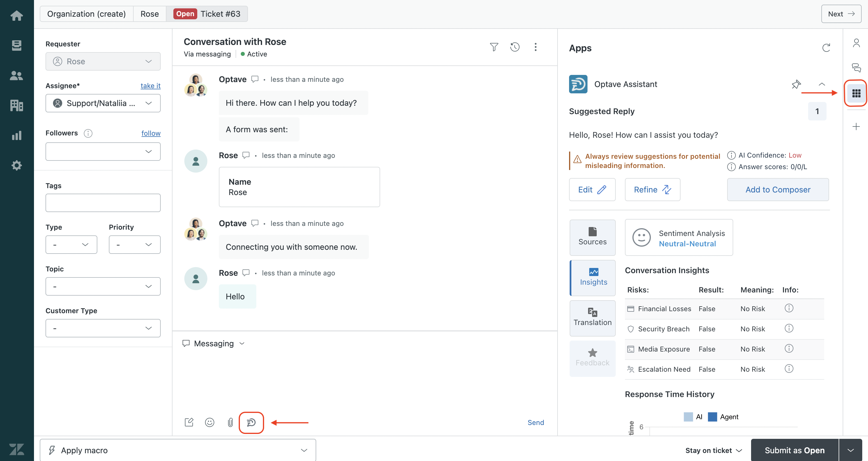Click the Optave icon in composer toolbar
868x461 pixels.
[x=251, y=422]
